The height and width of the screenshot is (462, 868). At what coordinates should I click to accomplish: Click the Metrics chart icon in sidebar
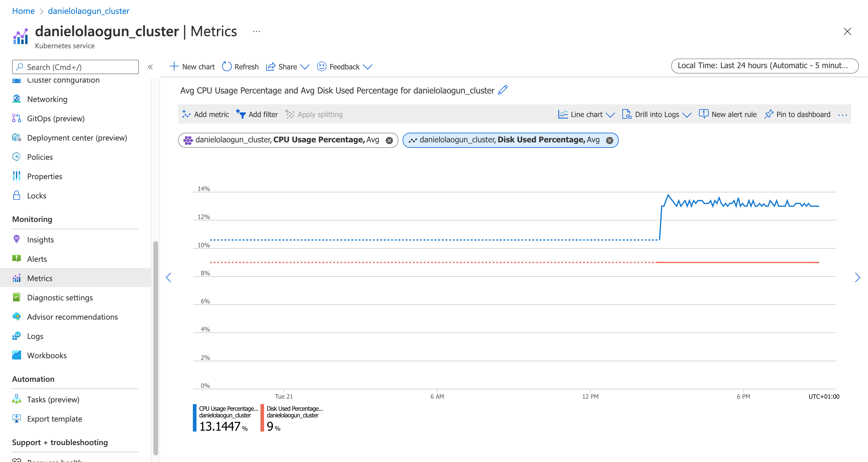(17, 278)
